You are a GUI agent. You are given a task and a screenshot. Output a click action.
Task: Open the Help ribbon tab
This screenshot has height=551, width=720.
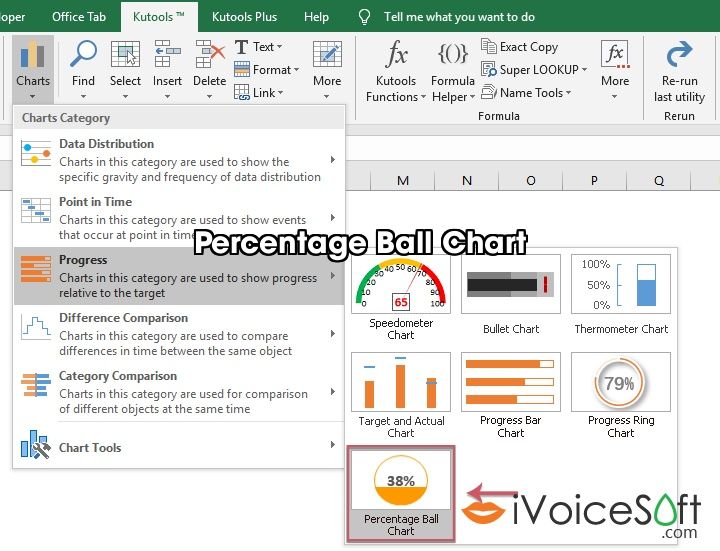click(x=316, y=17)
